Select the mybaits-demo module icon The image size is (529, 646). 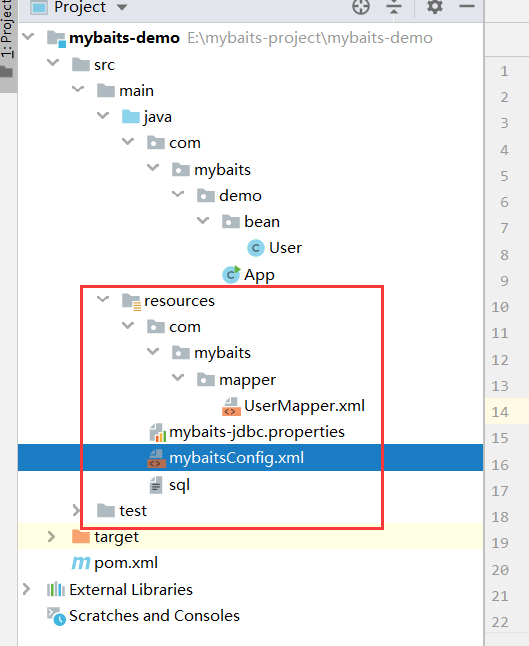[56, 38]
